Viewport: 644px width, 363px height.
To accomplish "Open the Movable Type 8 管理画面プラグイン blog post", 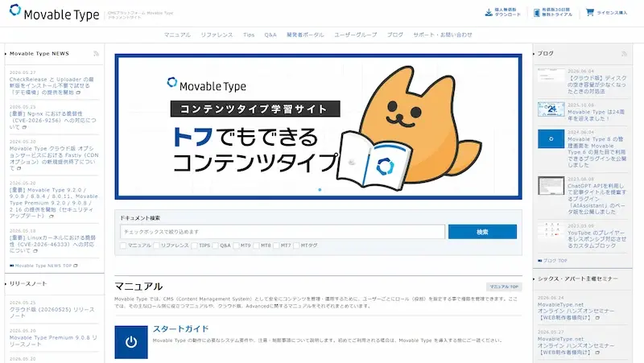I will (597, 152).
